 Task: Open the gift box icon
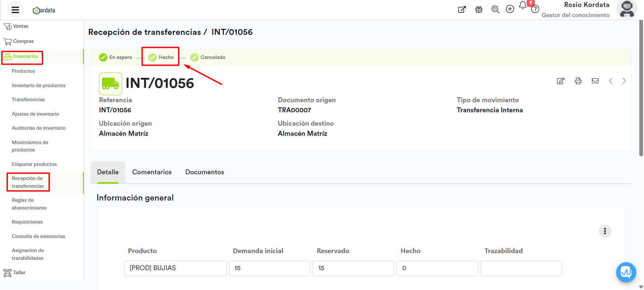point(479,9)
